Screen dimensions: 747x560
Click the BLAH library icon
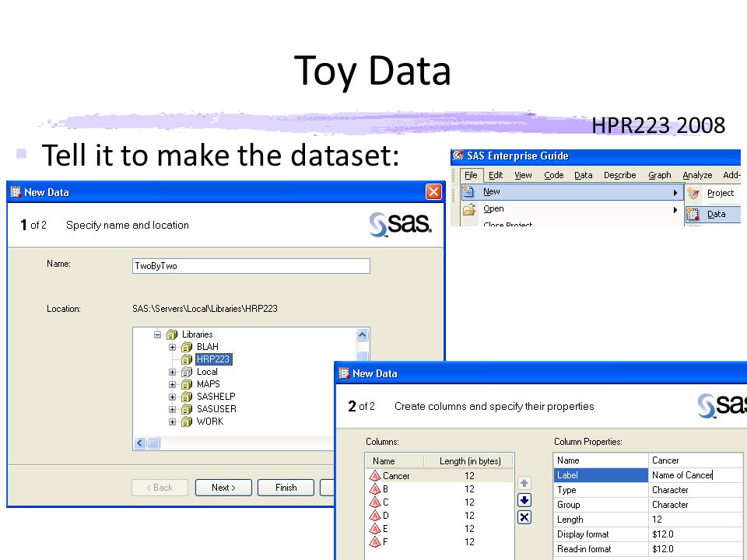pyautogui.click(x=187, y=347)
